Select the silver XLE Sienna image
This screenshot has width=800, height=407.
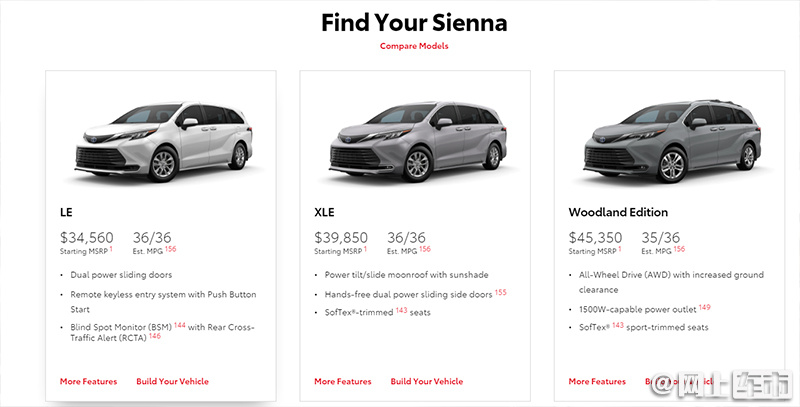pyautogui.click(x=418, y=141)
